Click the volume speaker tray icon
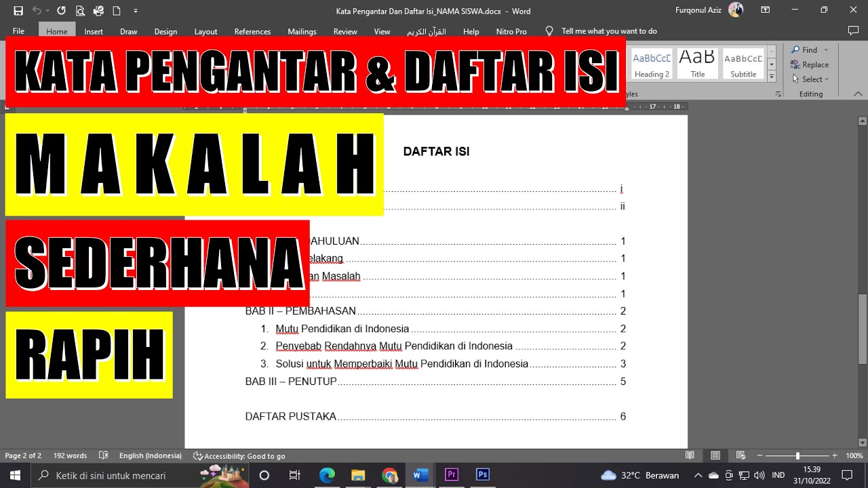The image size is (868, 488). click(759, 475)
